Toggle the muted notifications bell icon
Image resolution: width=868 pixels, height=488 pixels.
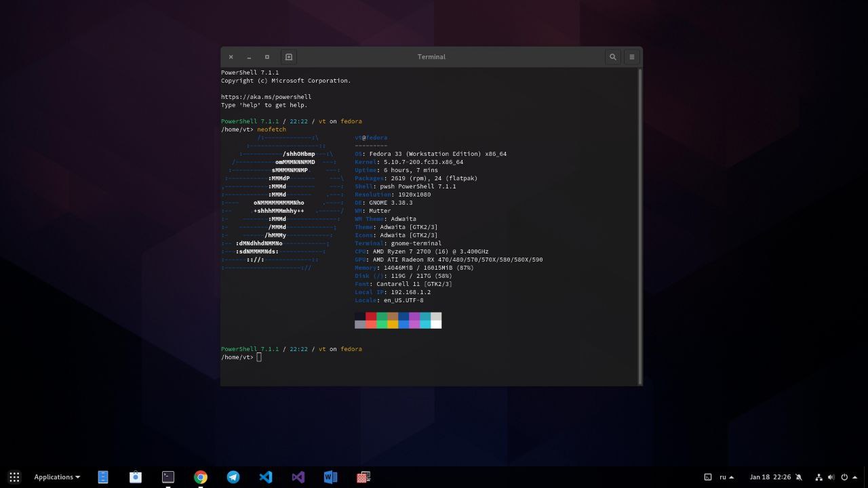coord(799,477)
